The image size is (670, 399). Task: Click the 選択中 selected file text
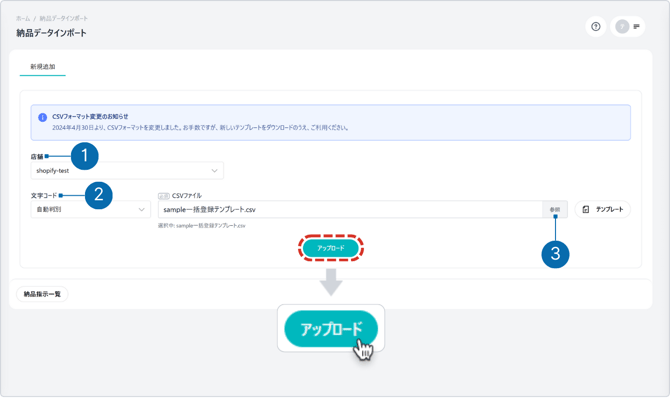coord(202,226)
